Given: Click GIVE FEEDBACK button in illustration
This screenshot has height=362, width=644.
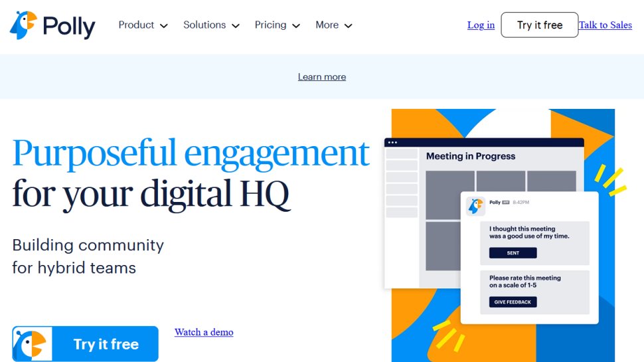Looking at the screenshot, I should point(513,302).
